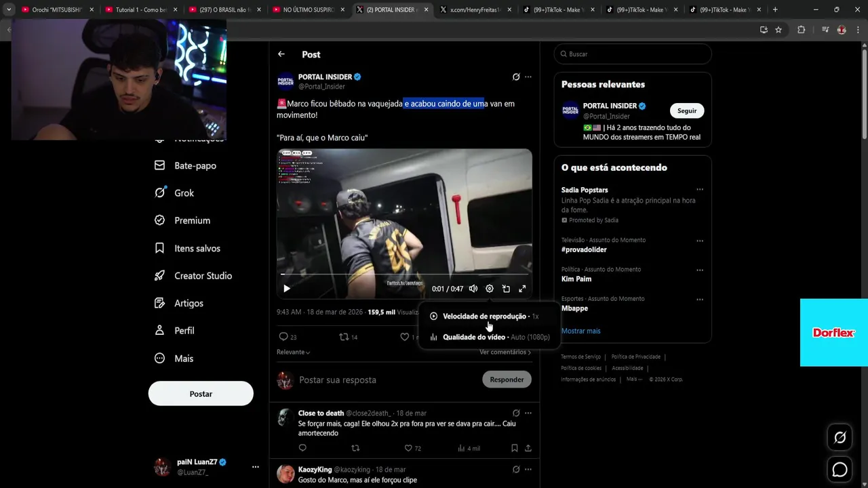The width and height of the screenshot is (868, 488).
Task: Open video picture-in-picture mode
Action: point(506,289)
